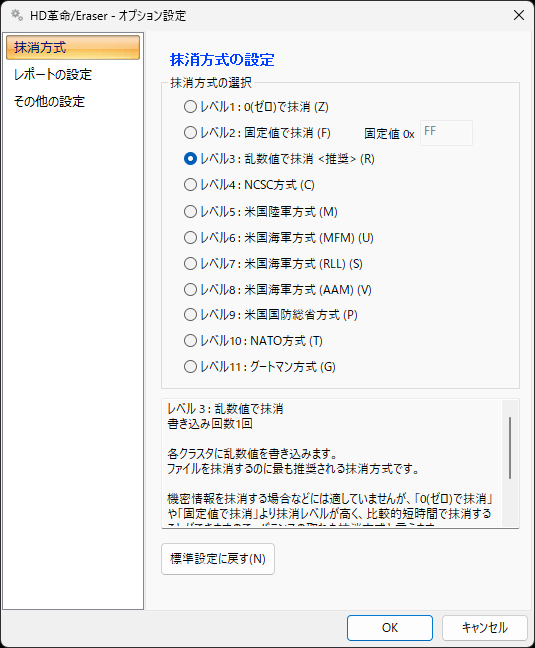Viewport: 535px width, 648px height.
Task: Click 標準設定に戻す(N) button
Action: pos(218,559)
